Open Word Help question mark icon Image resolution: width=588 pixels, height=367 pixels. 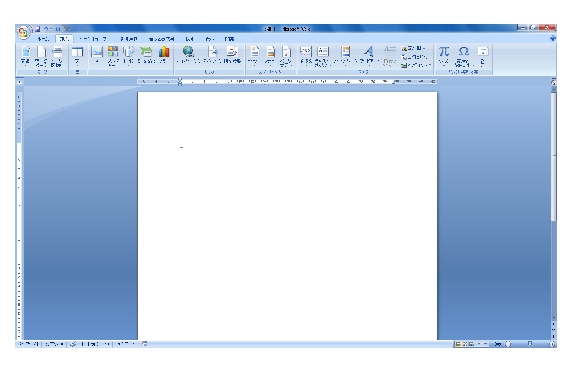coord(553,38)
